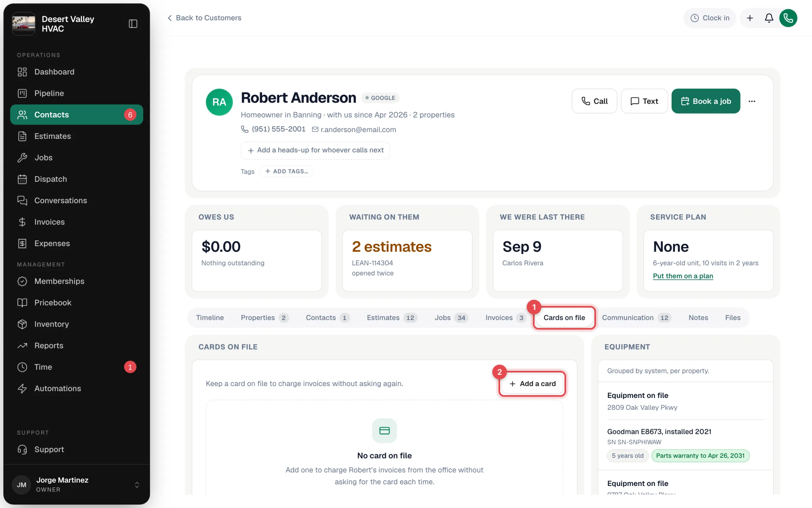Open Invoices in the sidebar
The image size is (812, 508).
point(76,222)
